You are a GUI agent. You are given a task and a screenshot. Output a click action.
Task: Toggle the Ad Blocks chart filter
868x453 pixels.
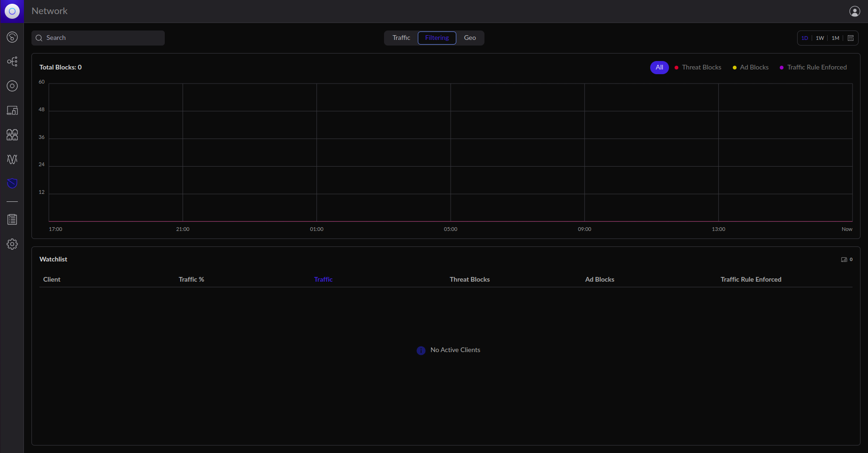[x=751, y=68]
